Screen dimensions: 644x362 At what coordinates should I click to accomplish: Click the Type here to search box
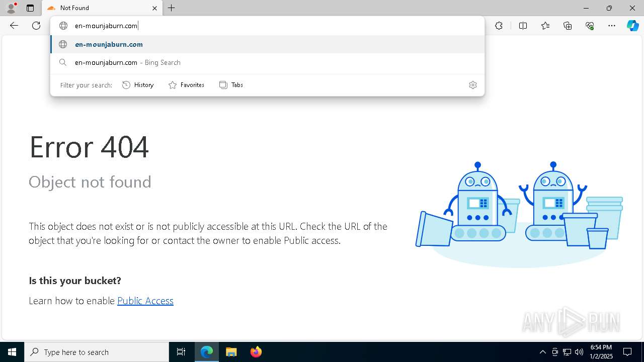tap(97, 352)
